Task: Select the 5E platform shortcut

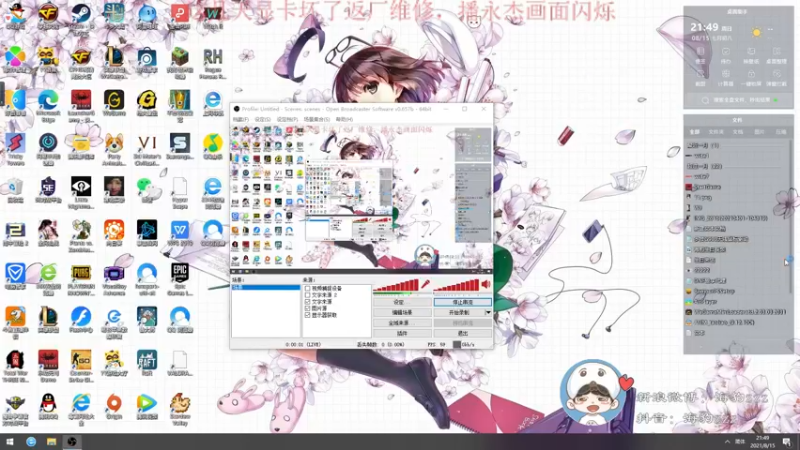Action: coord(48,187)
